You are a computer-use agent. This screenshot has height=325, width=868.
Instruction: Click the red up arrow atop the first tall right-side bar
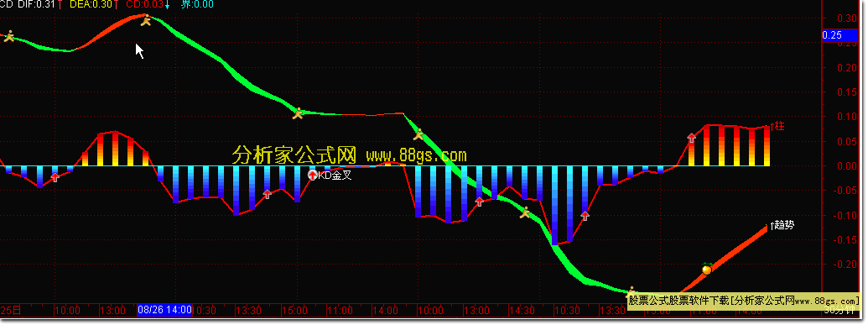click(691, 138)
